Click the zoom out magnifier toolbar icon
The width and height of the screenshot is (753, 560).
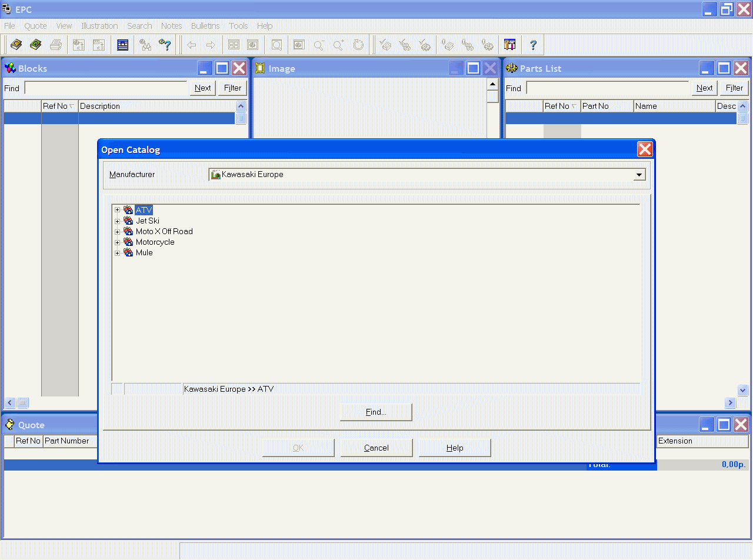pos(319,45)
